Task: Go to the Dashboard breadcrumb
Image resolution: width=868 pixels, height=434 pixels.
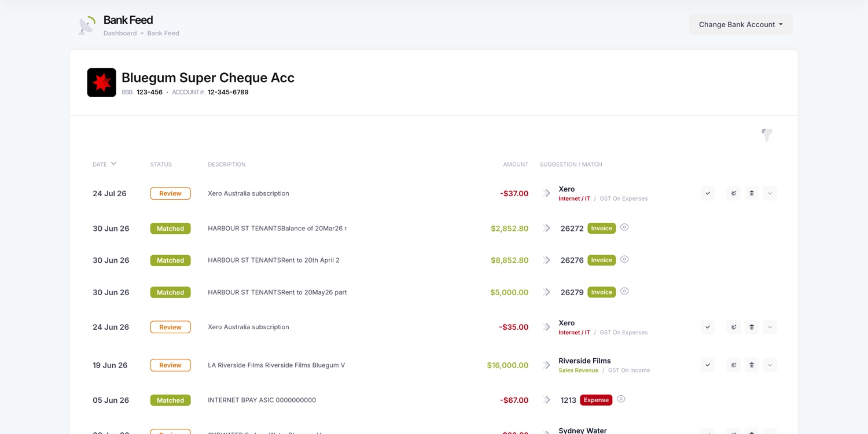Action: click(120, 33)
